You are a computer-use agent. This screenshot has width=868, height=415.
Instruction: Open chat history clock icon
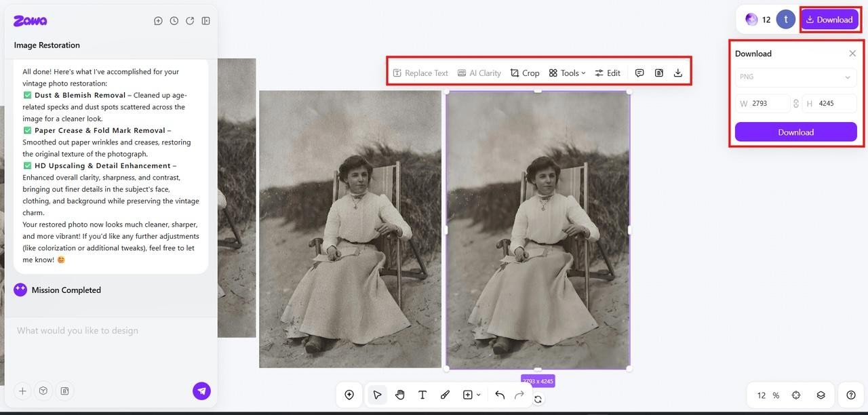174,21
